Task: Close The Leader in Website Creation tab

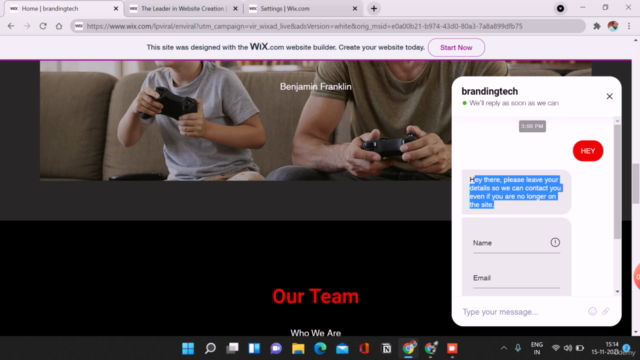Action: pos(236,9)
